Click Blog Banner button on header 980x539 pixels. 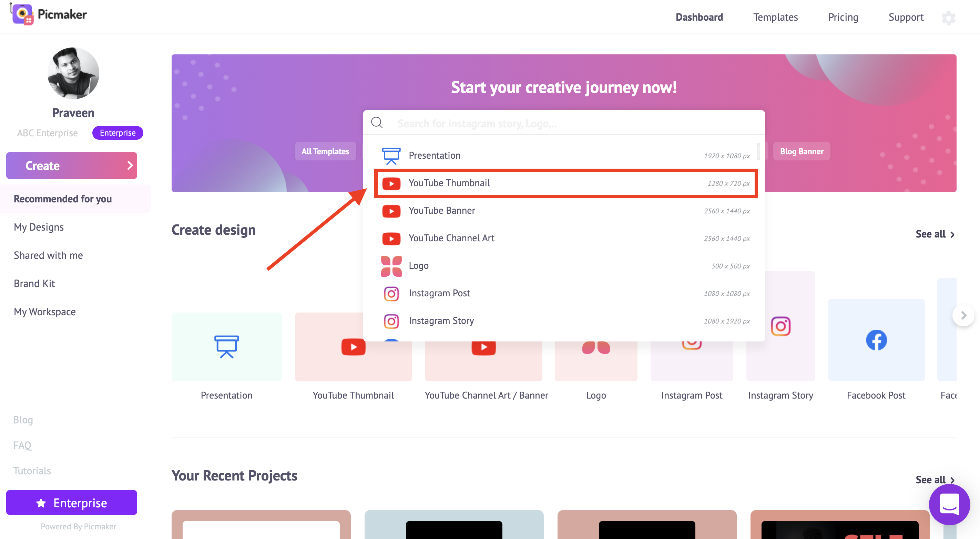pos(801,151)
